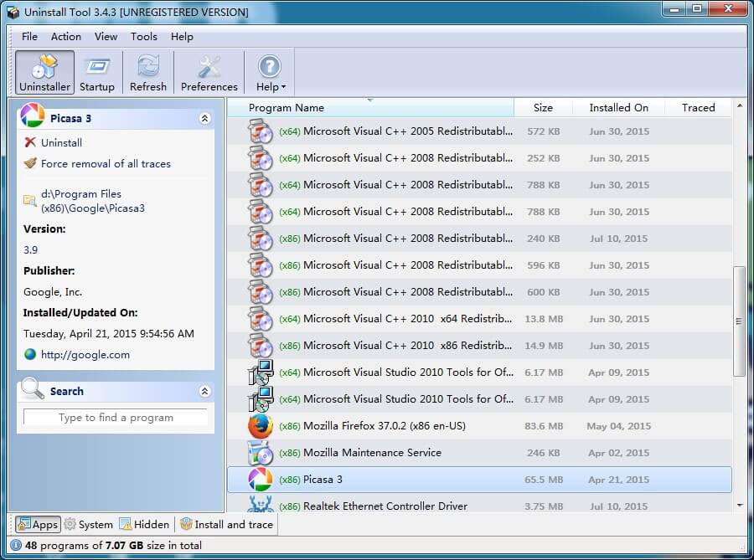Sort by the Installed On column
Image resolution: width=754 pixels, height=560 pixels.
[x=618, y=108]
